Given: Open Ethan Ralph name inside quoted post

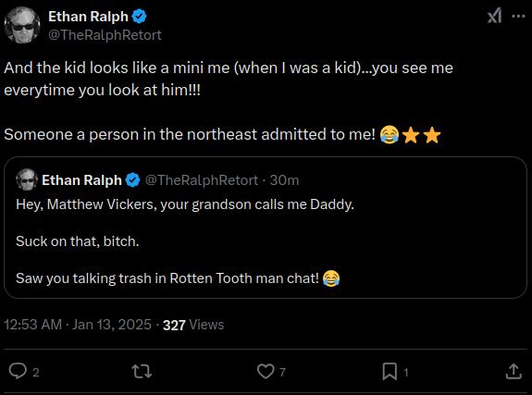Looking at the screenshot, I should pos(81,180).
